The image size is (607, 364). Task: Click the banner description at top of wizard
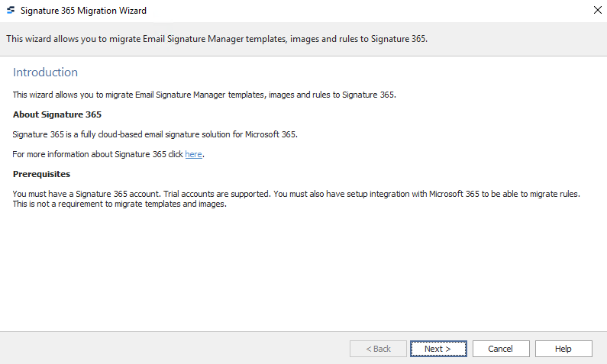click(217, 39)
